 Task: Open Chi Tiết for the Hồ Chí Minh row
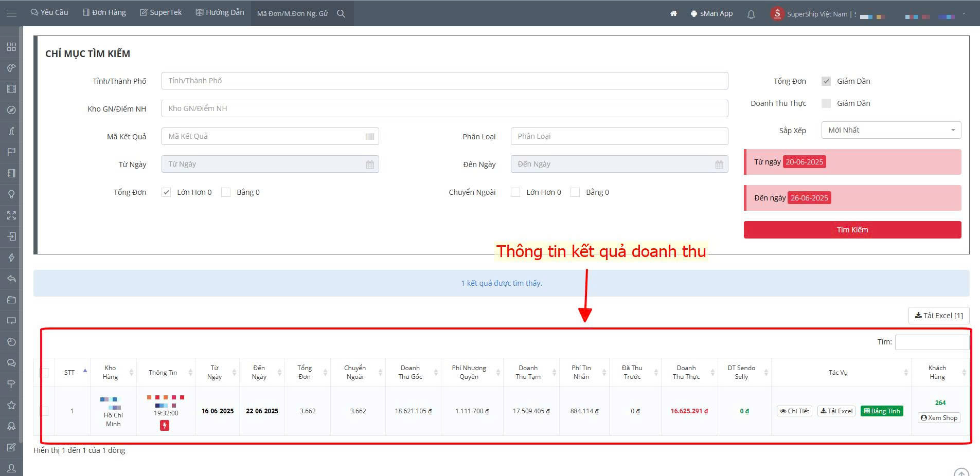pyautogui.click(x=794, y=411)
